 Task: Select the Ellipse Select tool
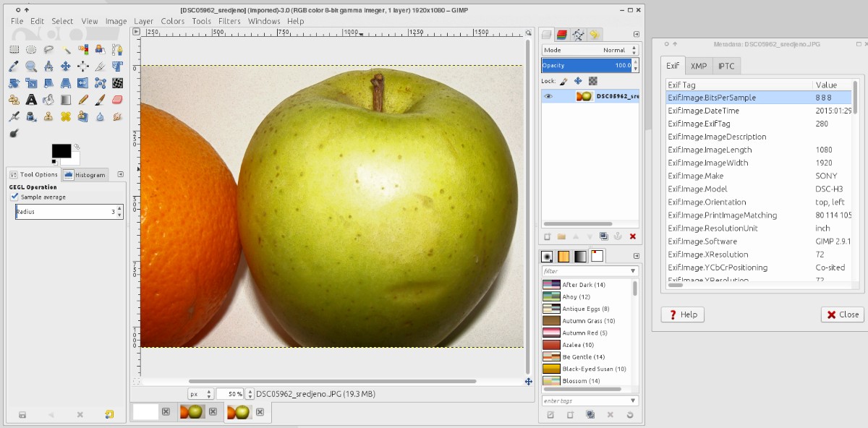31,49
